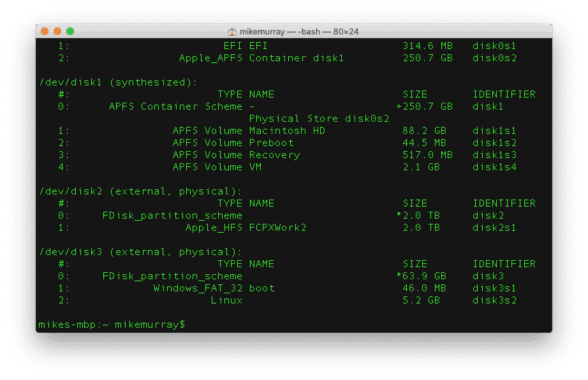Click the yellow minimize window button
The image size is (588, 380).
click(57, 31)
